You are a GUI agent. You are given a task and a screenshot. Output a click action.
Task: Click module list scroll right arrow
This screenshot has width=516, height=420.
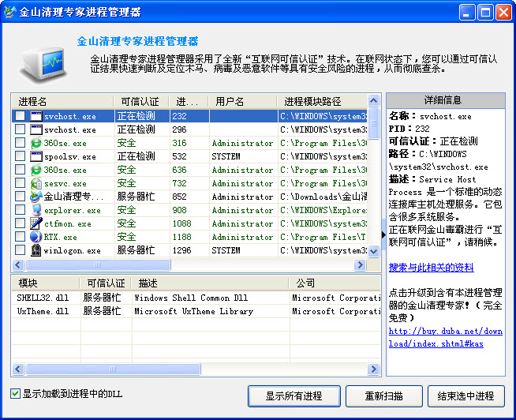(x=373, y=369)
